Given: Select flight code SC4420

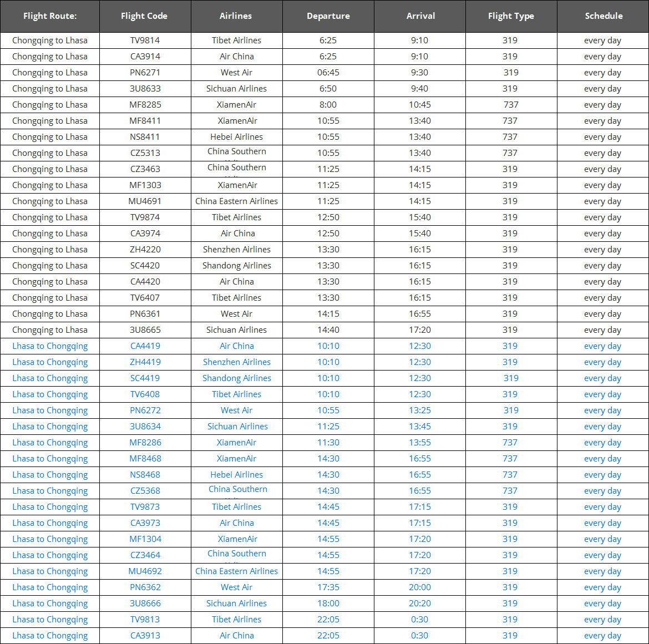Looking at the screenshot, I should click(145, 266).
